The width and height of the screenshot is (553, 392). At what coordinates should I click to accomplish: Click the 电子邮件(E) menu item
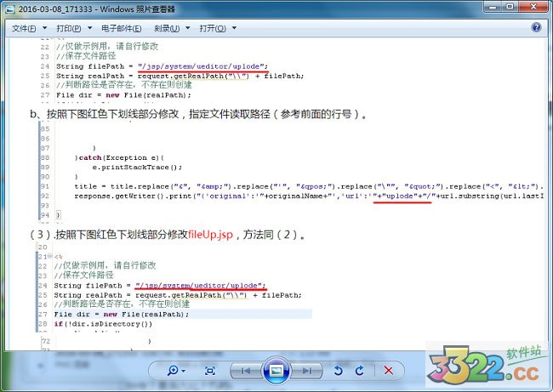click(122, 28)
